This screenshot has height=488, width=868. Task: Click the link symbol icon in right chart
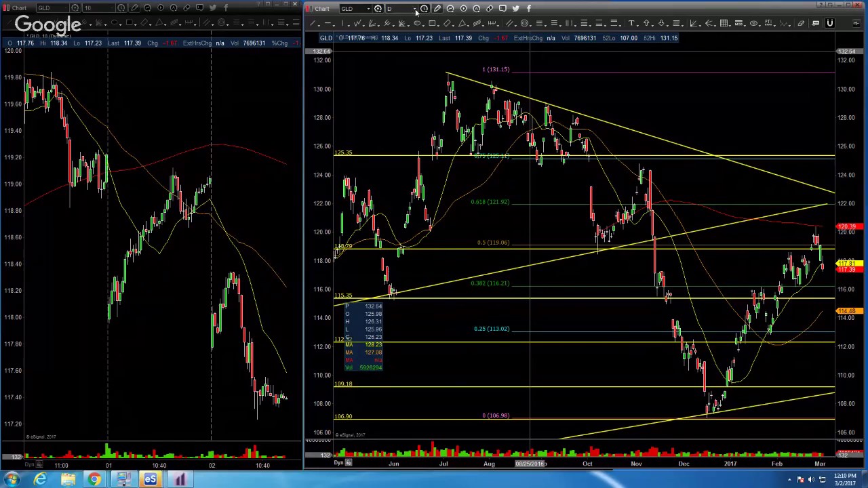click(x=490, y=9)
